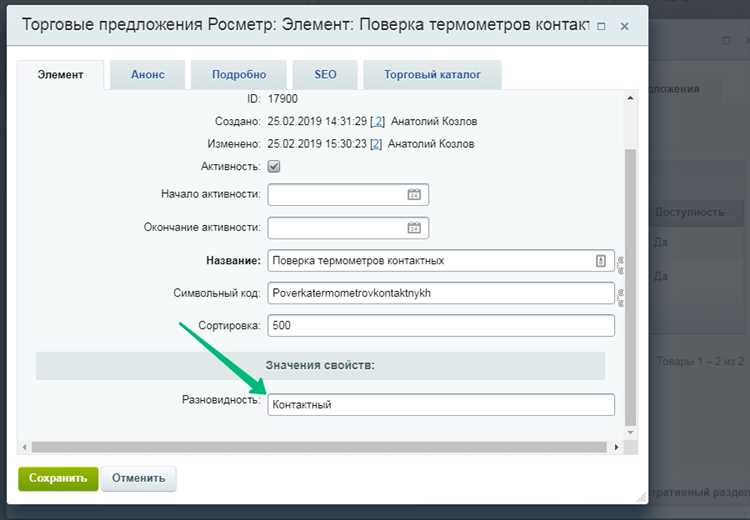Click into the Сортировка field

click(x=441, y=325)
